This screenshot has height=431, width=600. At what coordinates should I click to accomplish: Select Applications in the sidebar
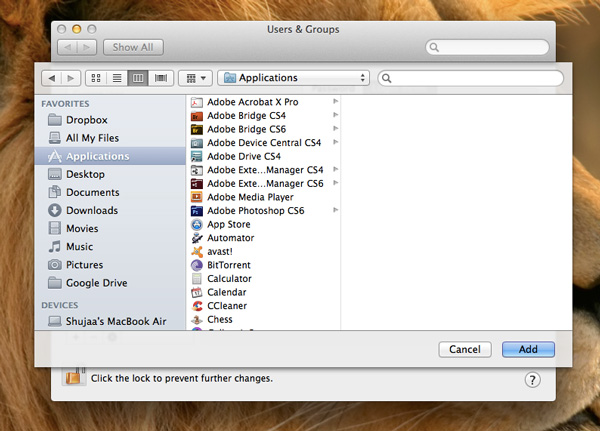[110, 156]
